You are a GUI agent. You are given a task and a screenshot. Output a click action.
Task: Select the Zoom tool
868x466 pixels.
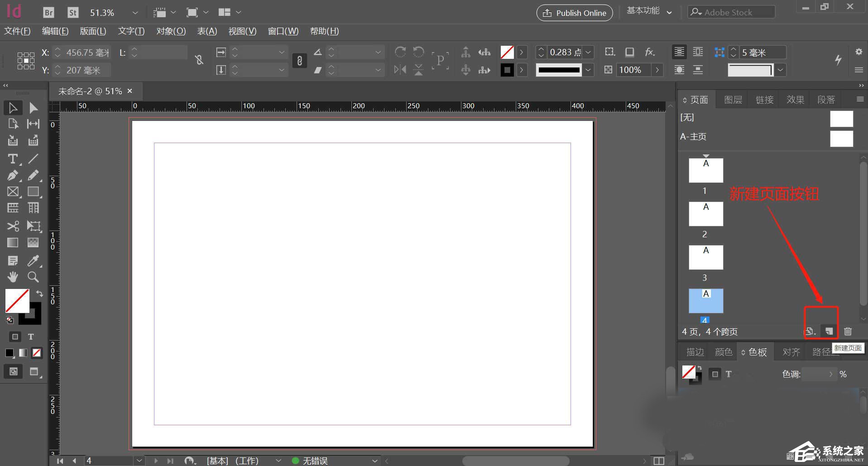click(33, 277)
